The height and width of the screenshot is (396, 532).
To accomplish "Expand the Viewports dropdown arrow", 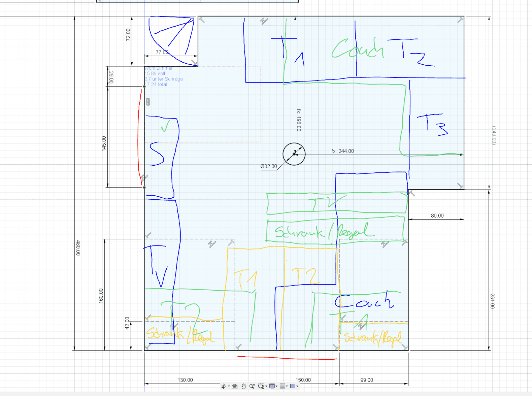I will tap(297, 386).
